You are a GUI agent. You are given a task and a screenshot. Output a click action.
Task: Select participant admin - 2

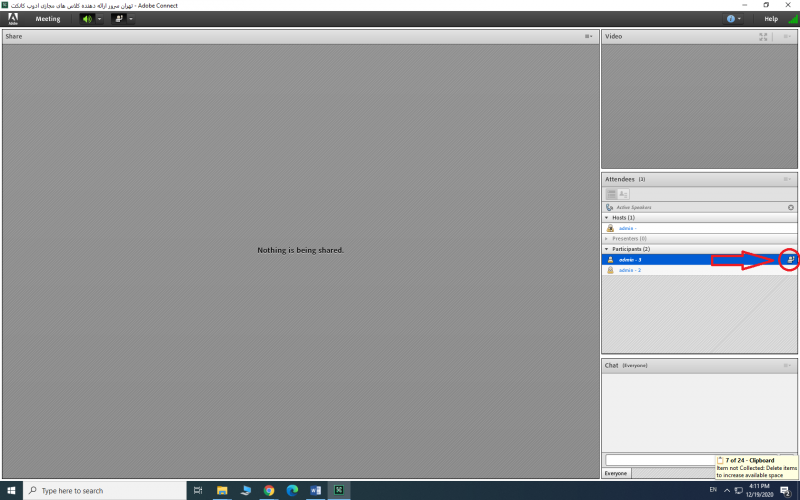point(630,270)
